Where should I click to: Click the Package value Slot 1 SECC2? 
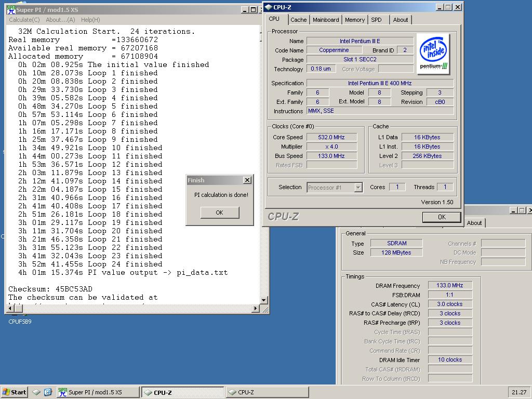[x=360, y=59]
